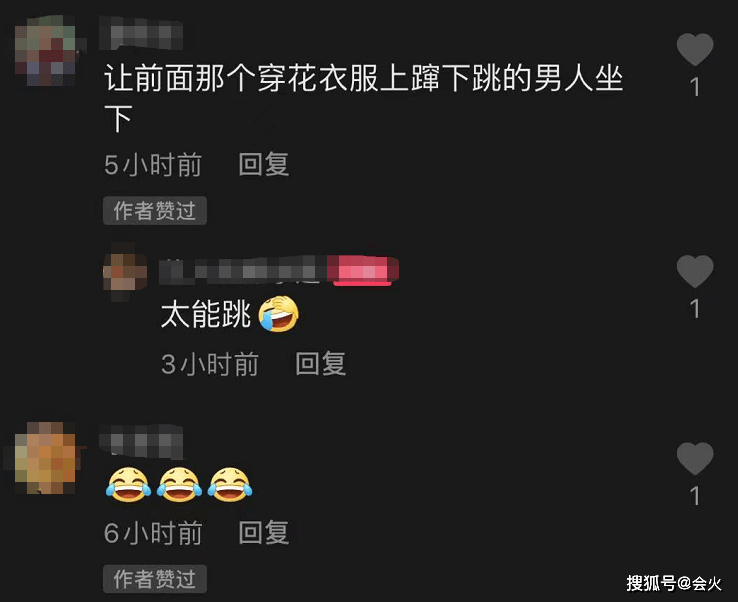The height and width of the screenshot is (602, 738).
Task: Tap the heart beside 太能跳 reply
Action: point(695,271)
